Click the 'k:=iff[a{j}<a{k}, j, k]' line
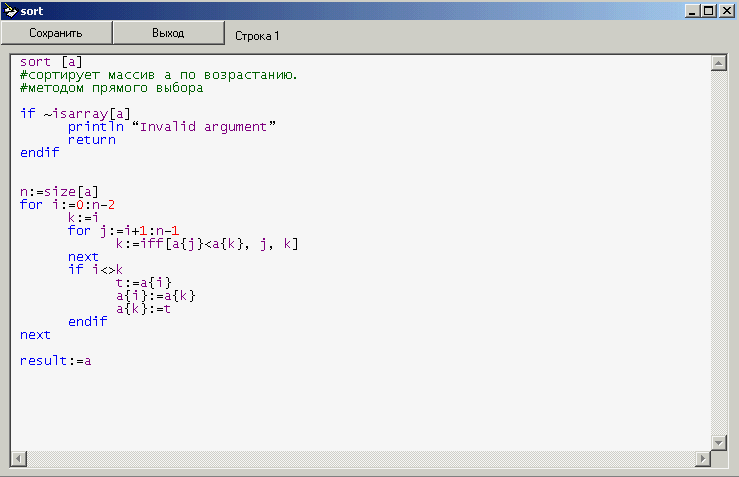 tap(207, 244)
